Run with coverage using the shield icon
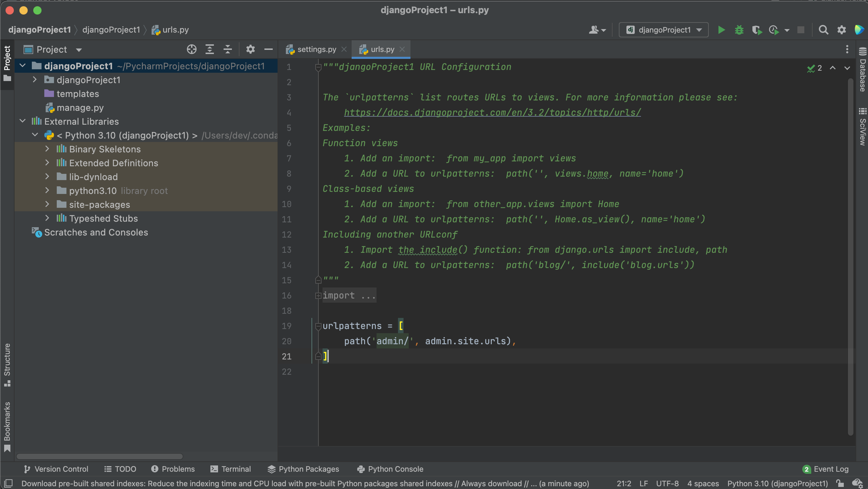Viewport: 868px width, 489px height. pyautogui.click(x=757, y=30)
